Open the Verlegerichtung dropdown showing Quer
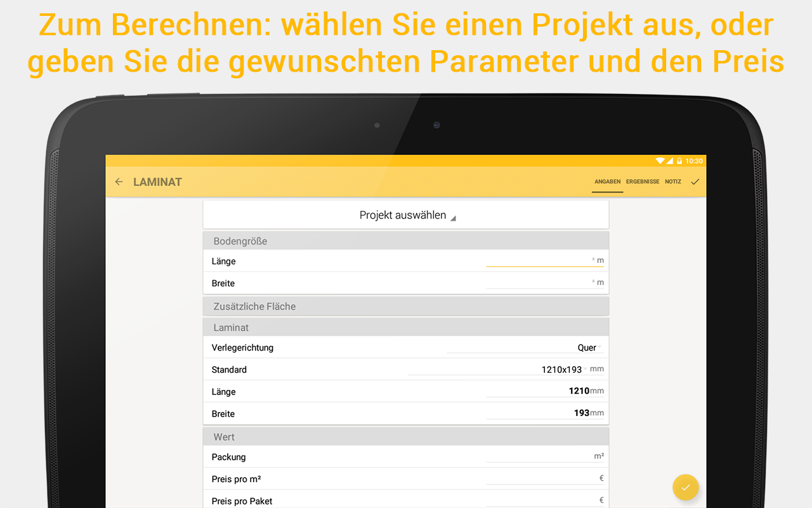This screenshot has width=812, height=508. click(525, 347)
